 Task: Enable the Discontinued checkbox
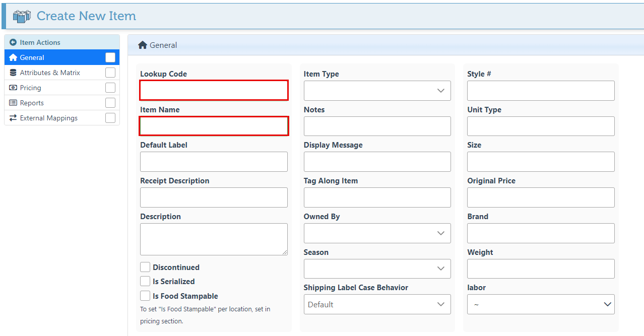[x=145, y=267]
